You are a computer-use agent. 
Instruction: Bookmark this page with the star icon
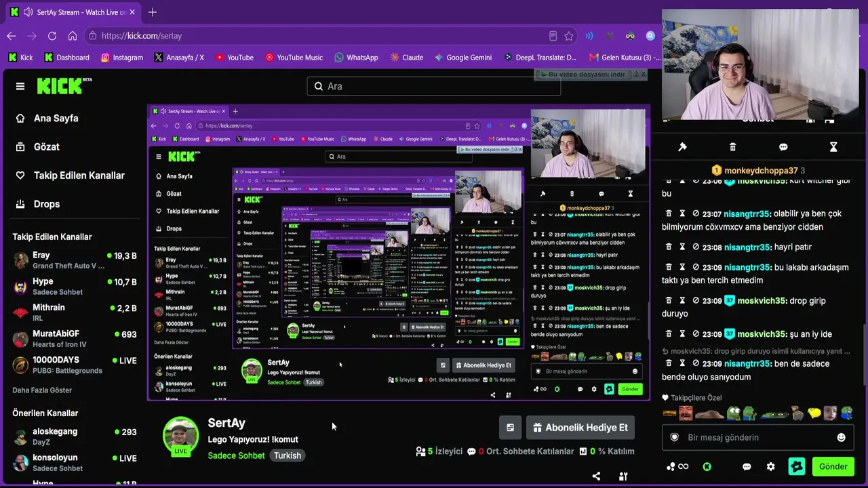[569, 36]
